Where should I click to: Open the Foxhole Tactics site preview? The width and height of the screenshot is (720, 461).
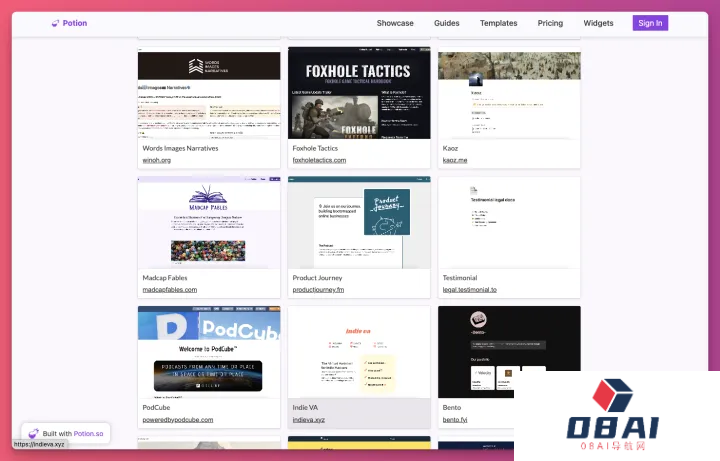(x=359, y=93)
